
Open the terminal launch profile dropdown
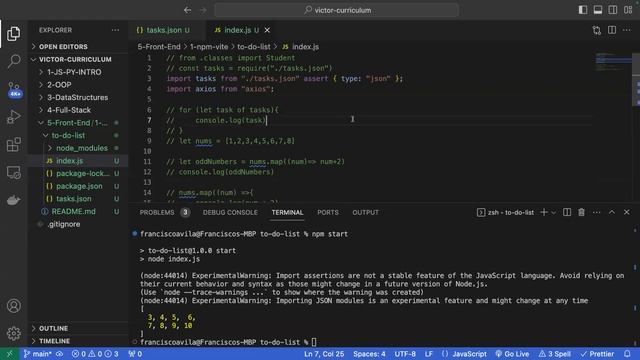click(553, 212)
